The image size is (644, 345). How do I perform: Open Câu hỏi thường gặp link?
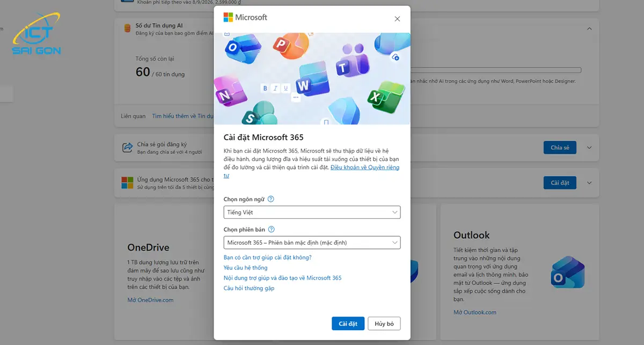click(x=249, y=288)
